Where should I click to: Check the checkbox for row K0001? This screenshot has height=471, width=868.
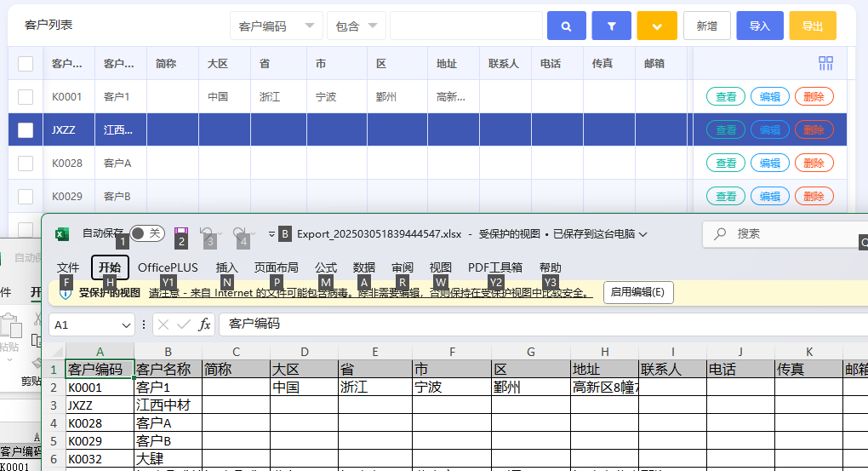pyautogui.click(x=26, y=97)
